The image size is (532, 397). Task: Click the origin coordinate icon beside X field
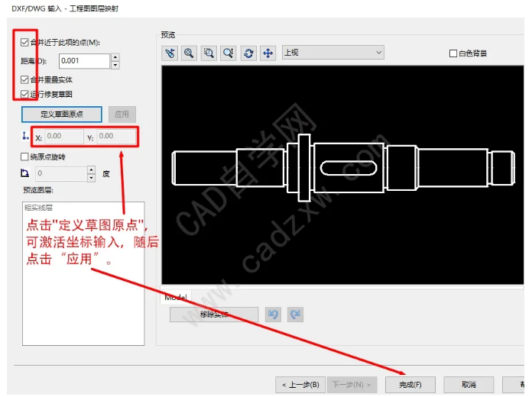(x=25, y=136)
